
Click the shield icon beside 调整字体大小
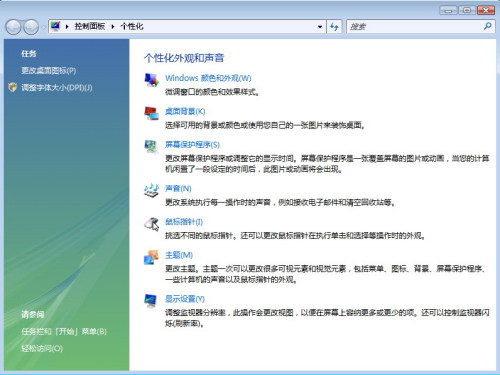(x=13, y=87)
